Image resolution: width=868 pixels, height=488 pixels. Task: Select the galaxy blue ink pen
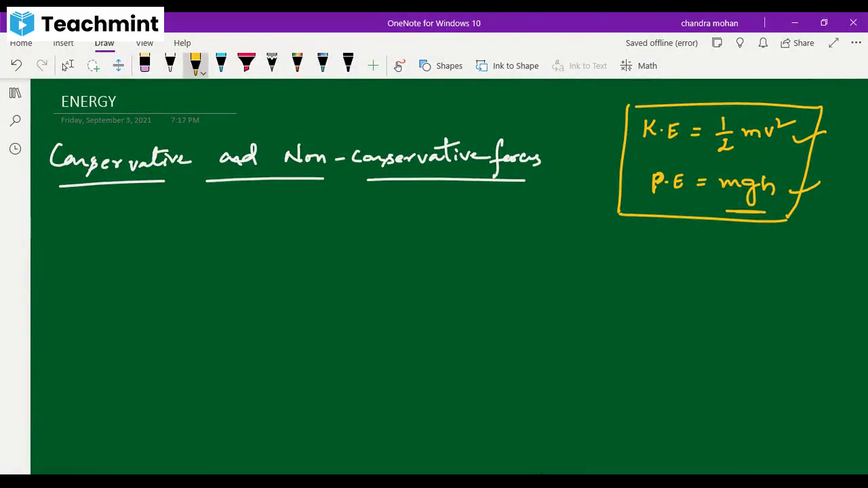[323, 63]
